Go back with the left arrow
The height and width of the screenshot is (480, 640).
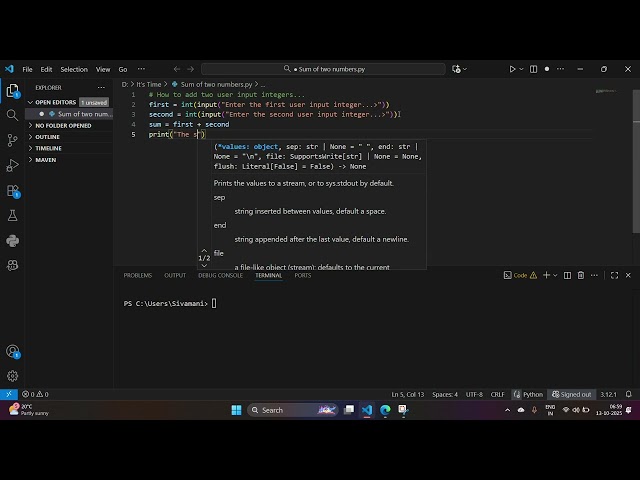[x=177, y=69]
